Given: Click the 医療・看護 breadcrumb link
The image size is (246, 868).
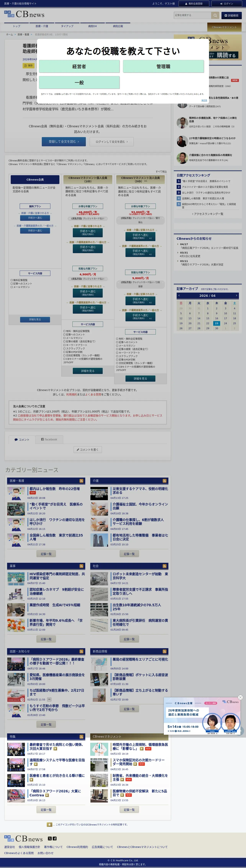Looking at the screenshot, I should coord(23,34).
